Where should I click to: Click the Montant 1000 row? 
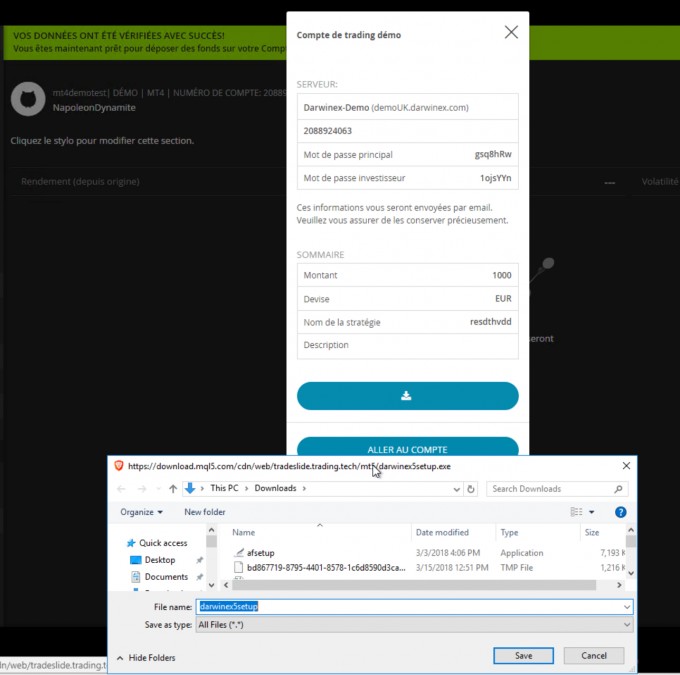point(407,275)
